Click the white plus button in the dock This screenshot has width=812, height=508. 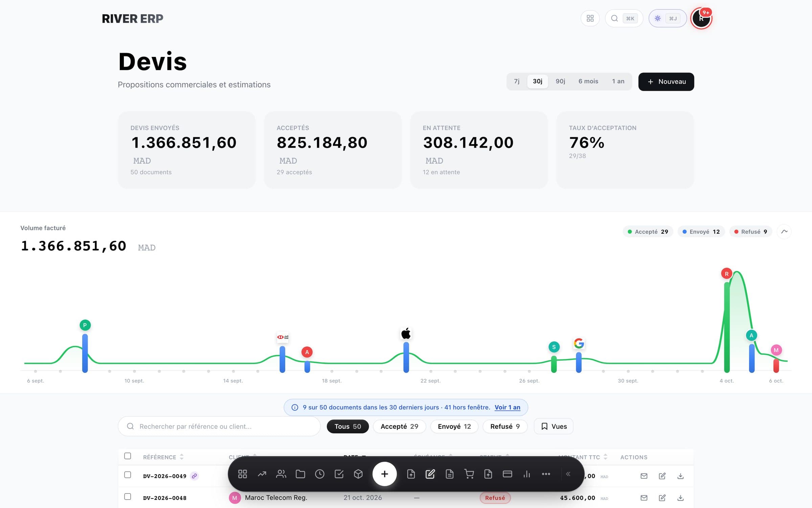[x=385, y=474]
